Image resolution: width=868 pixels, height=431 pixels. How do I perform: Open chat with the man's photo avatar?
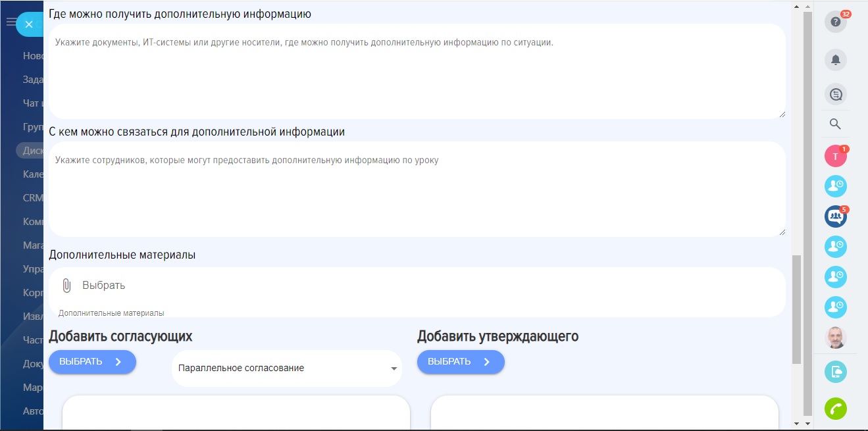pos(835,338)
